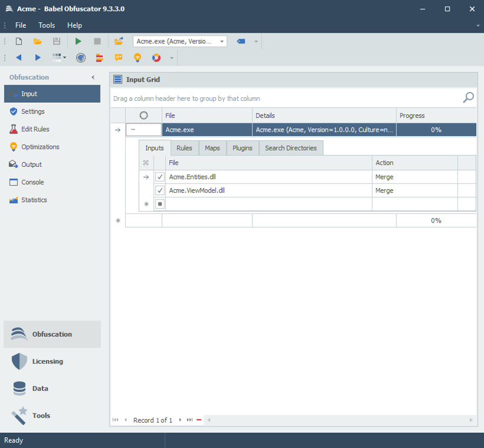
Task: Click the inner grid selector corner icon
Action: [146, 163]
